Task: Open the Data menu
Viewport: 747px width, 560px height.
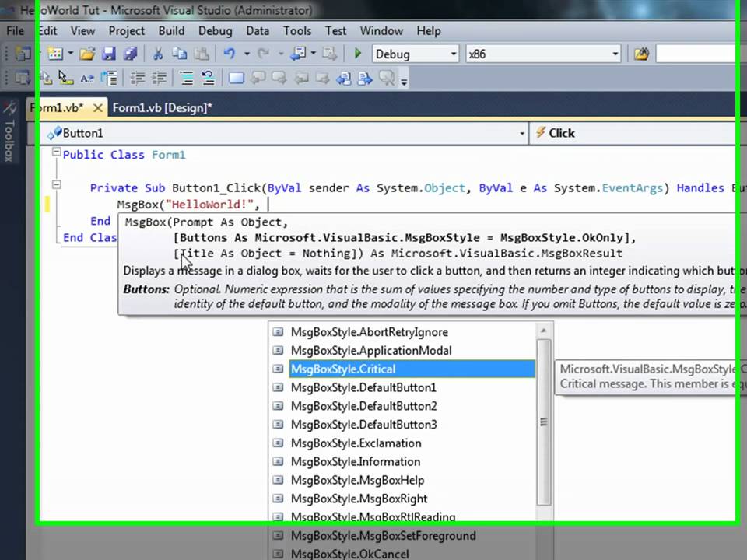Action: (x=258, y=31)
